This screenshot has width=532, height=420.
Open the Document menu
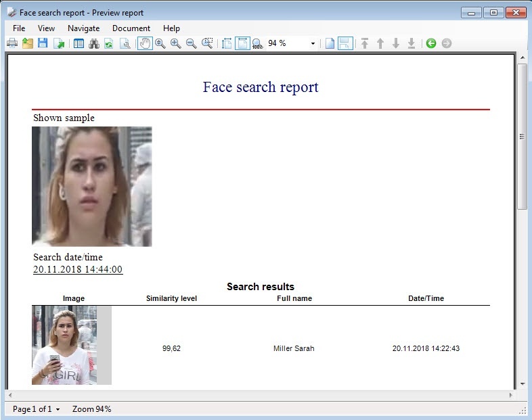point(131,28)
